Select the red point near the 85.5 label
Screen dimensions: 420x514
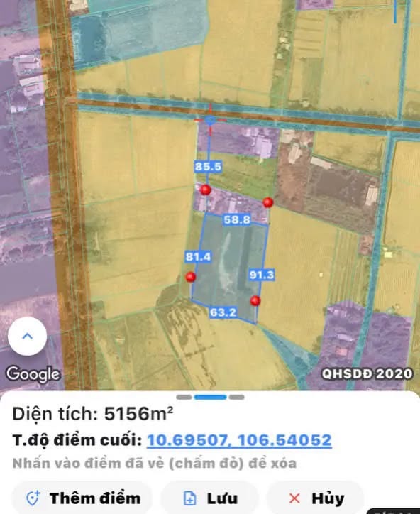coord(206,190)
